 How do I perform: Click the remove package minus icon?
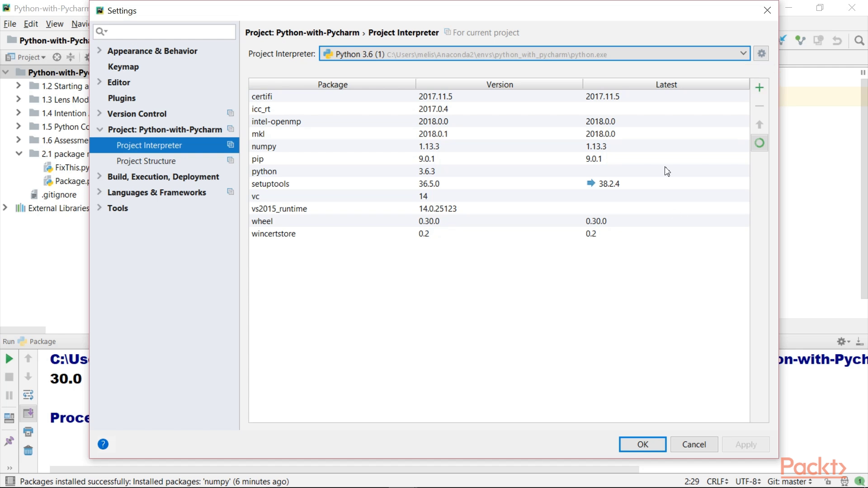tap(759, 106)
